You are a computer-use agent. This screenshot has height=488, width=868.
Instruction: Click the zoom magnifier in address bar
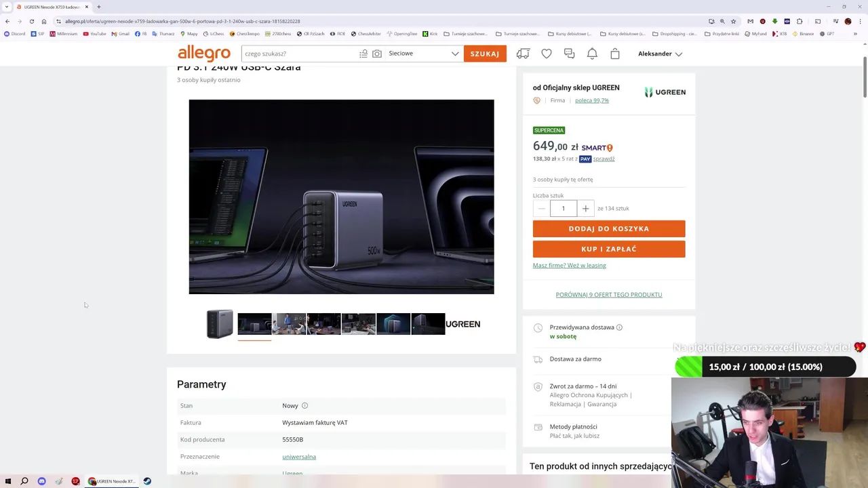[x=722, y=21]
